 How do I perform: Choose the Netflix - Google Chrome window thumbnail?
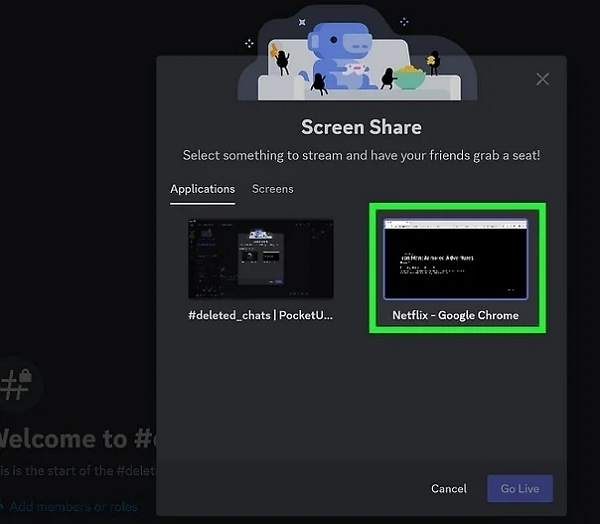pos(455,259)
